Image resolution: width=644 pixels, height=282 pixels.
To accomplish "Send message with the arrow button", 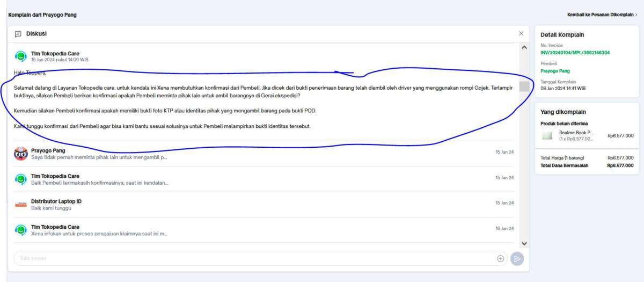I will click(517, 258).
